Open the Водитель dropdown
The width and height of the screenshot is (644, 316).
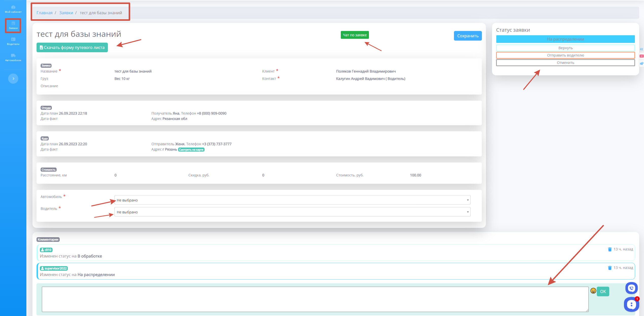pyautogui.click(x=292, y=212)
